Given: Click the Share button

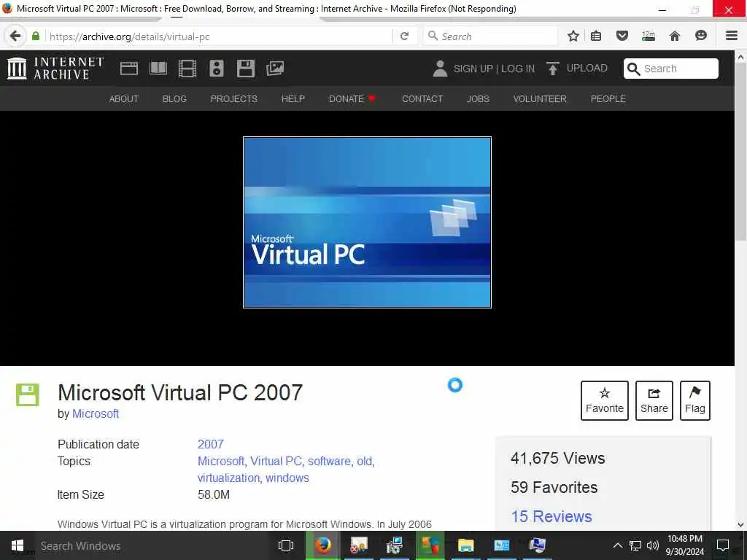Looking at the screenshot, I should click(654, 400).
